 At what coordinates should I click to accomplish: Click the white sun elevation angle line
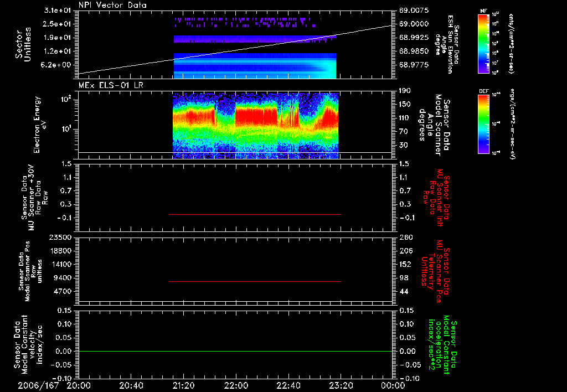point(235,49)
